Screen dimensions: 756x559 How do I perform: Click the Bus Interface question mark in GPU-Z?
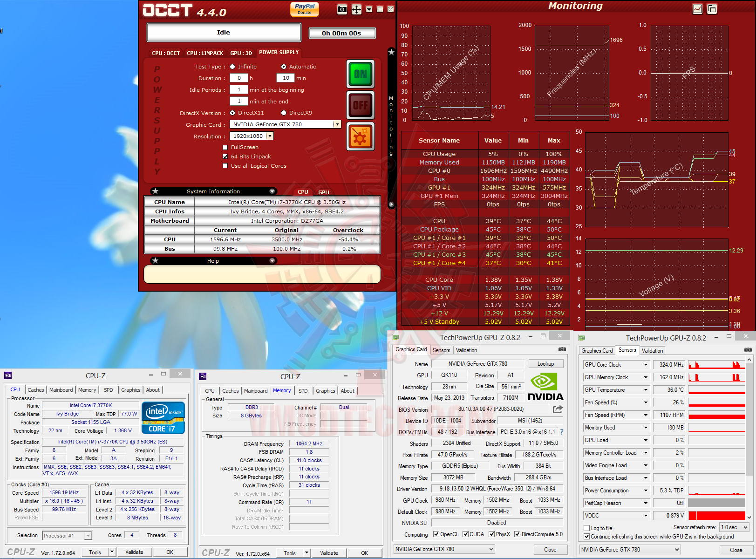click(562, 432)
